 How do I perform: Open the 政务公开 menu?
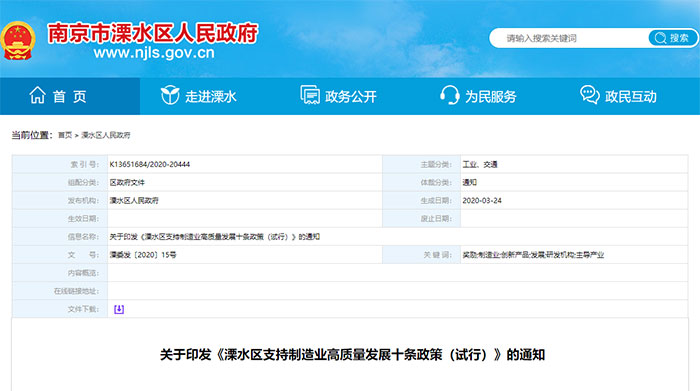pyautogui.click(x=350, y=96)
